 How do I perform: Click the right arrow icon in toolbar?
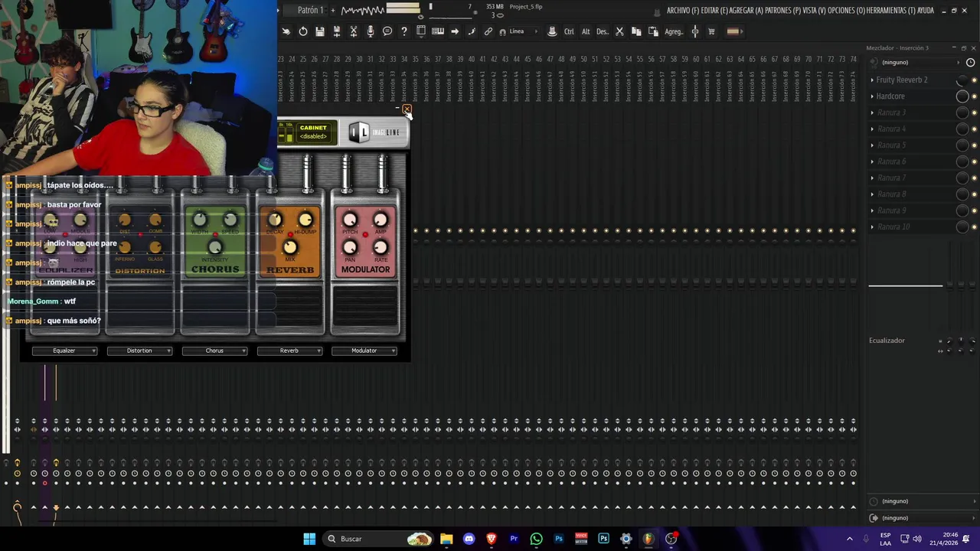[x=455, y=31]
